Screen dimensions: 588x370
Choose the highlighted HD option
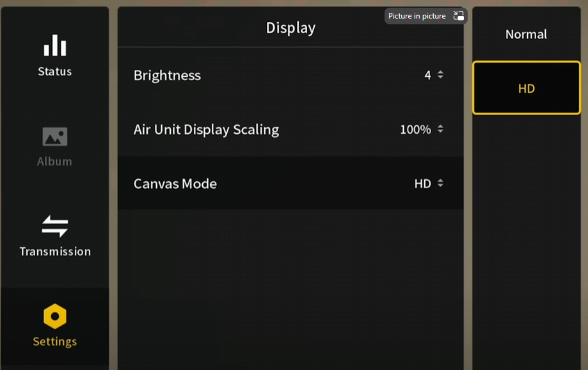526,88
